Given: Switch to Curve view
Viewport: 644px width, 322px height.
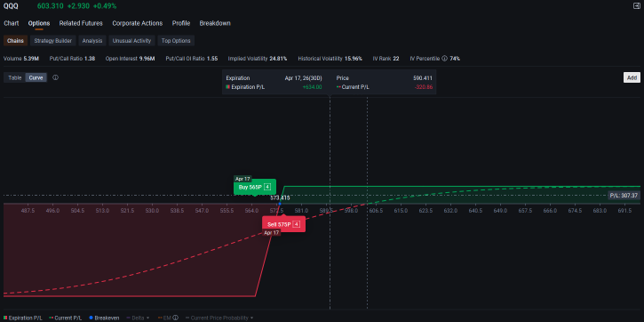Looking at the screenshot, I should (x=36, y=77).
